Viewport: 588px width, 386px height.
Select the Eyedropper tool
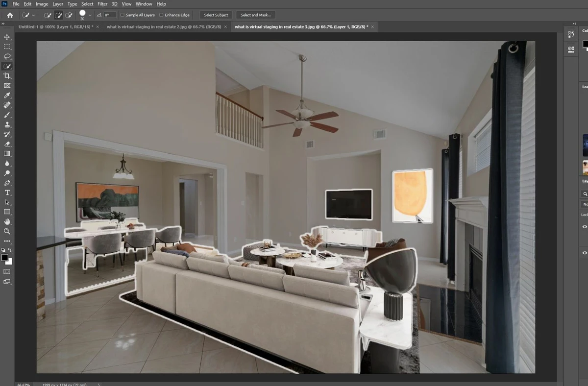coord(7,95)
